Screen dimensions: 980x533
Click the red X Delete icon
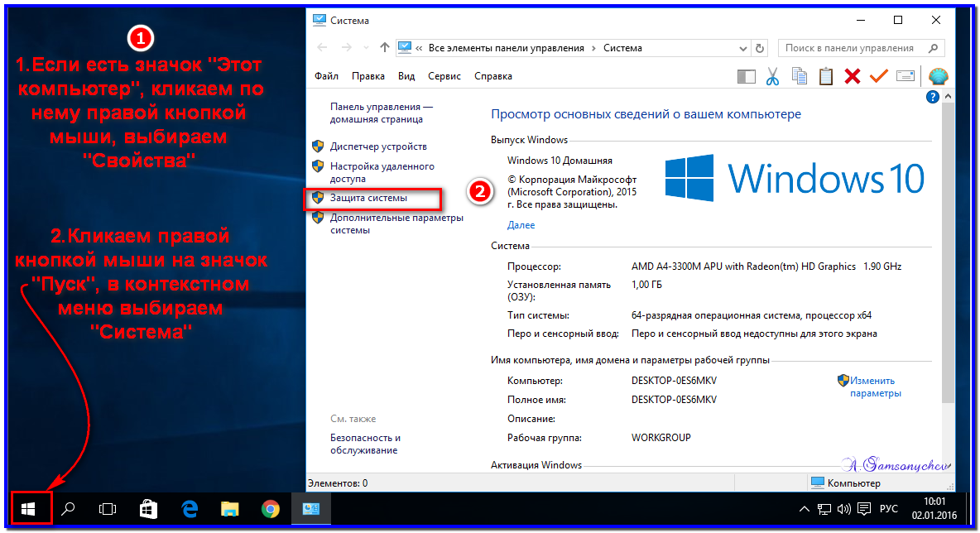pyautogui.click(x=852, y=76)
